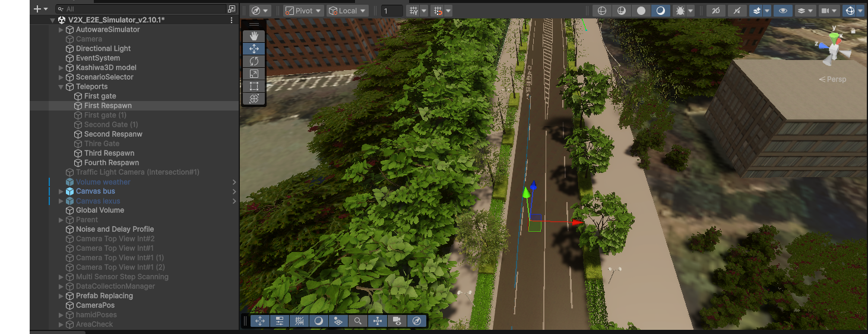Screen dimensions: 868x334
Task: Open the Local handle rotation dropdown
Action: click(x=347, y=11)
